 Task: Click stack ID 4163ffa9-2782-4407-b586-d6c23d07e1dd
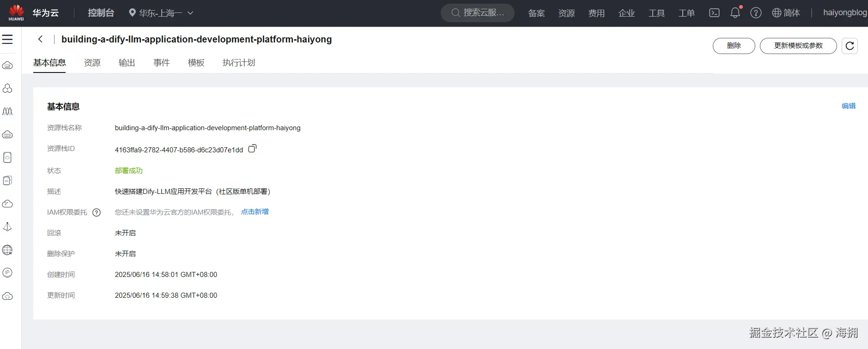(179, 150)
